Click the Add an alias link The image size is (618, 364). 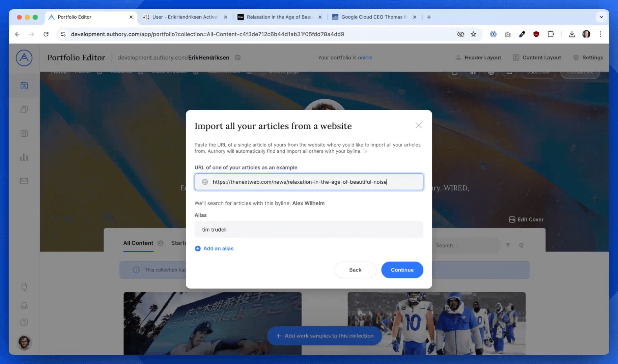(218, 248)
